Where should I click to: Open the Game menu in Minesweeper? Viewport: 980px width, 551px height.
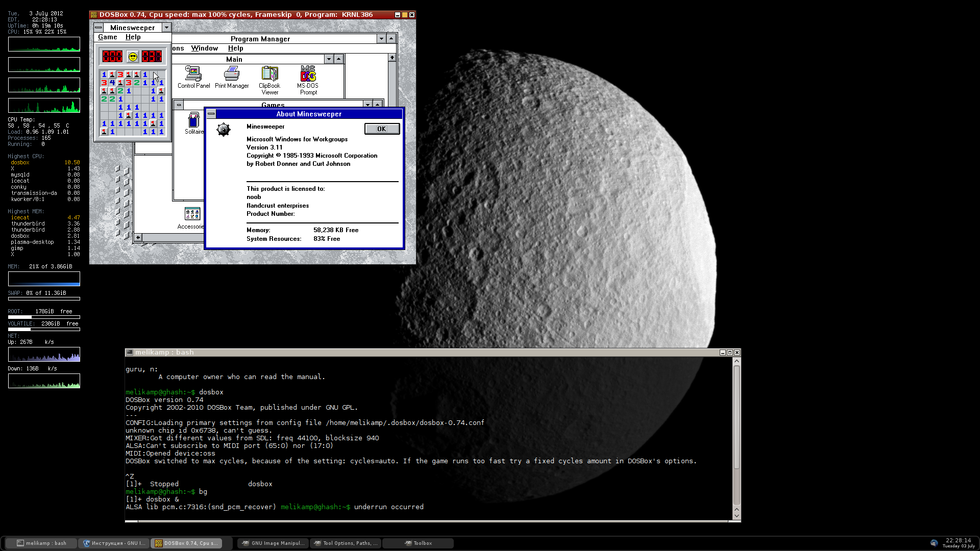click(108, 37)
